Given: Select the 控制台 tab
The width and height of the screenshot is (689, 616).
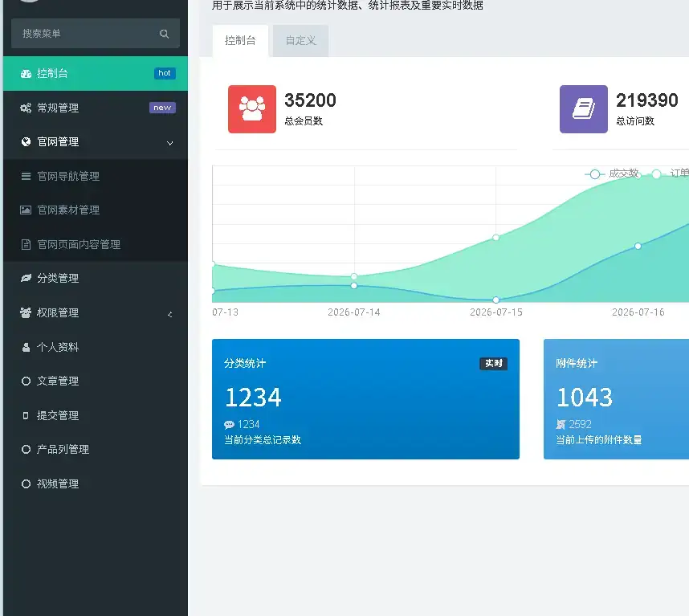Looking at the screenshot, I should [x=240, y=41].
